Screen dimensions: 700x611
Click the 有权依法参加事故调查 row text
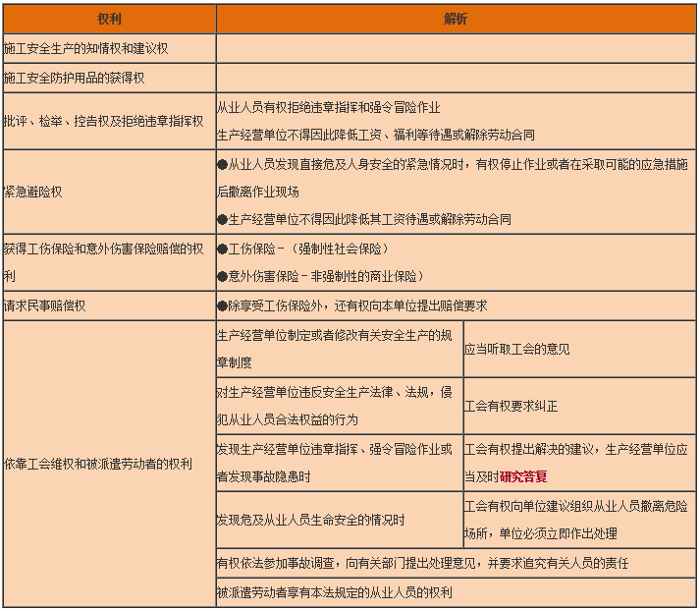(x=422, y=564)
